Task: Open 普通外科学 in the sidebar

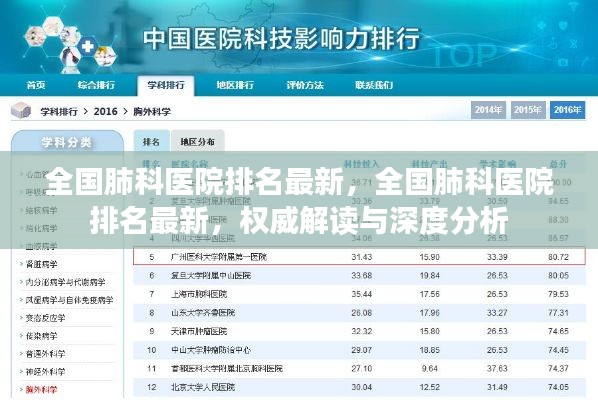Action: [45, 354]
